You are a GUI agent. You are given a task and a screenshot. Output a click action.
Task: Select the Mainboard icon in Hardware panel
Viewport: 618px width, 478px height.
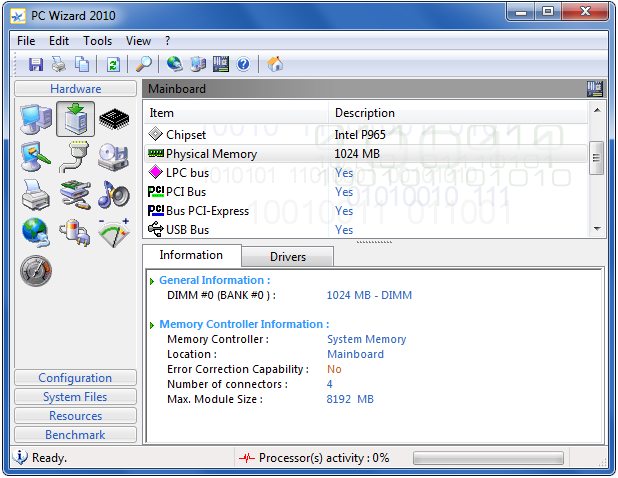[75, 119]
